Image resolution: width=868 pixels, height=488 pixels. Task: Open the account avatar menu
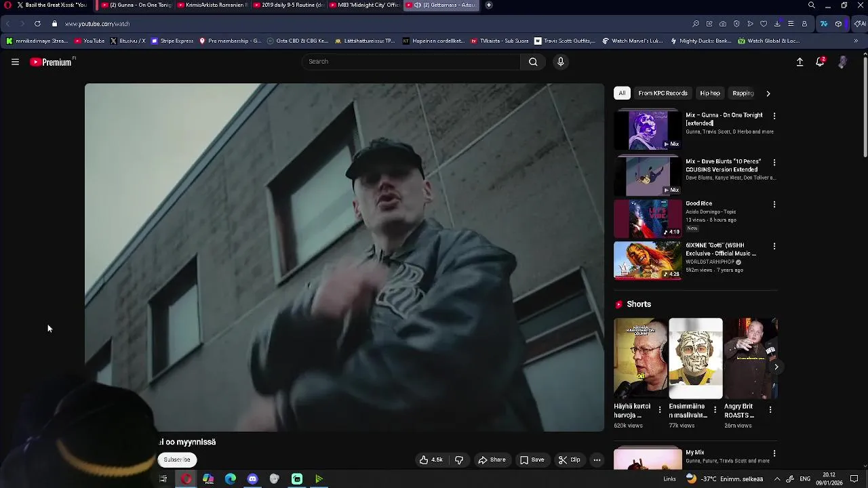click(842, 62)
